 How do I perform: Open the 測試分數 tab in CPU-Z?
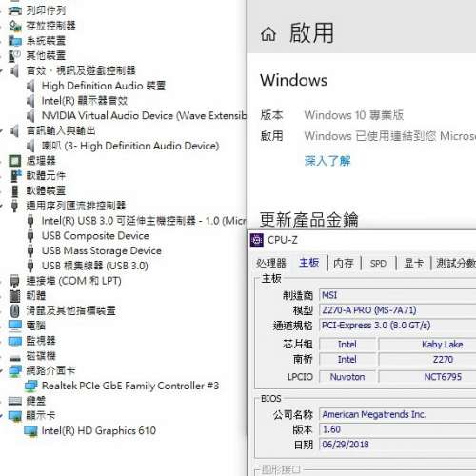[456, 263]
